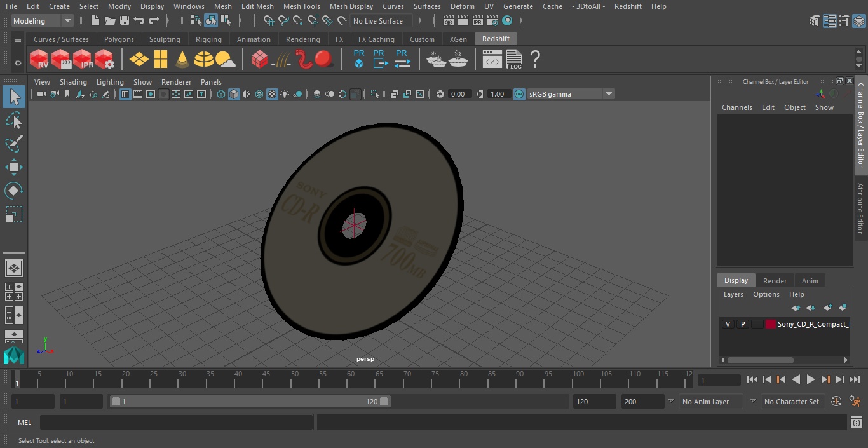Click the move layer up icon

796,308
